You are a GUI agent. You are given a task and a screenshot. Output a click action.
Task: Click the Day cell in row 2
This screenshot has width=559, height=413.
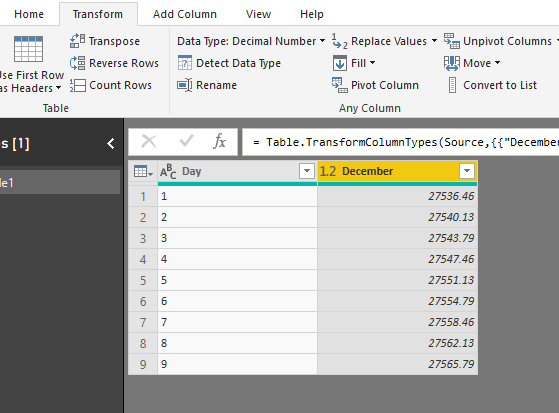point(237,217)
